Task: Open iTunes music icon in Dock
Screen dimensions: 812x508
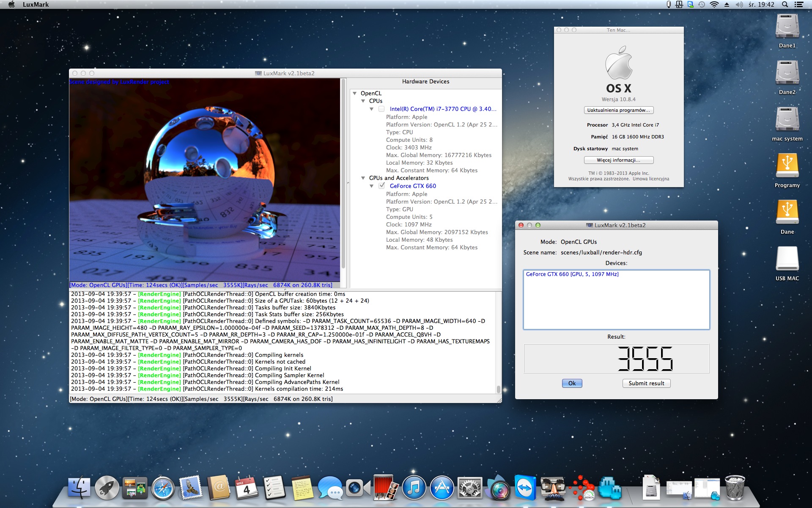Action: (x=414, y=488)
